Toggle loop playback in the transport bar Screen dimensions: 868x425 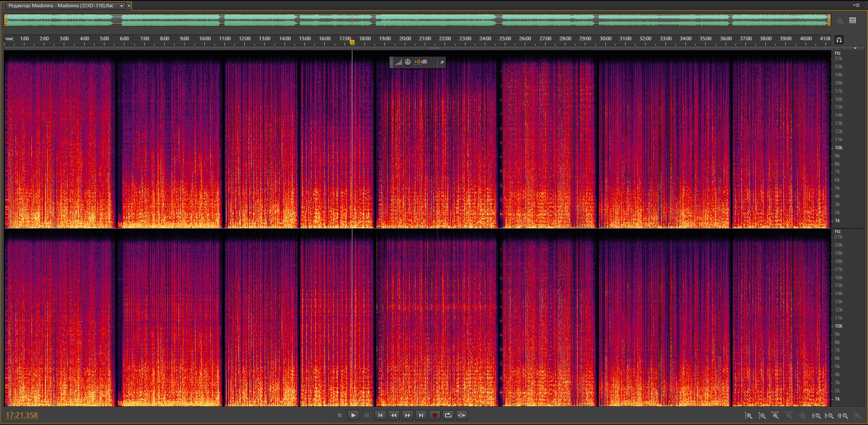point(448,415)
